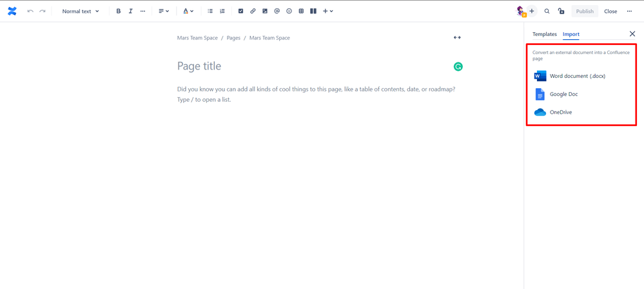This screenshot has width=644, height=289.
Task: Insert a mention
Action: (x=277, y=12)
